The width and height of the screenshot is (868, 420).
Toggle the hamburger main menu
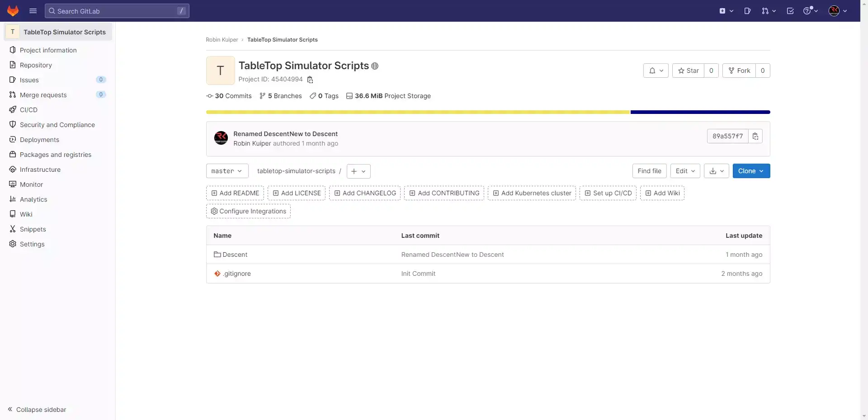[33, 11]
